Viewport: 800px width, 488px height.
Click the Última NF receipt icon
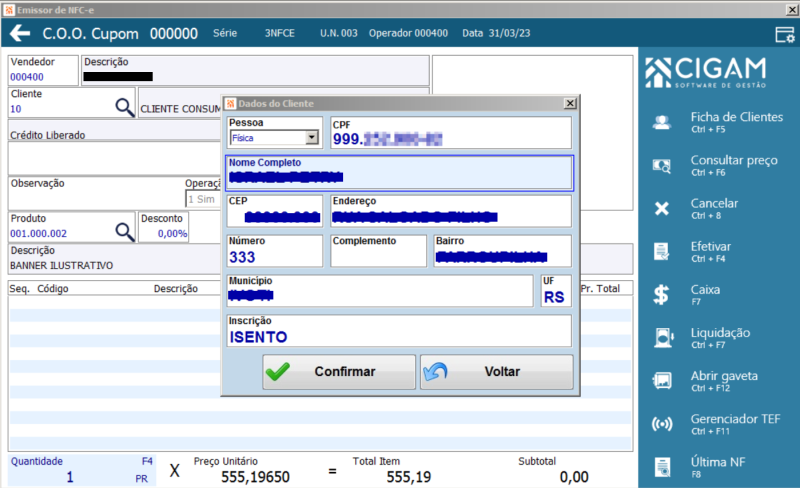point(662,467)
